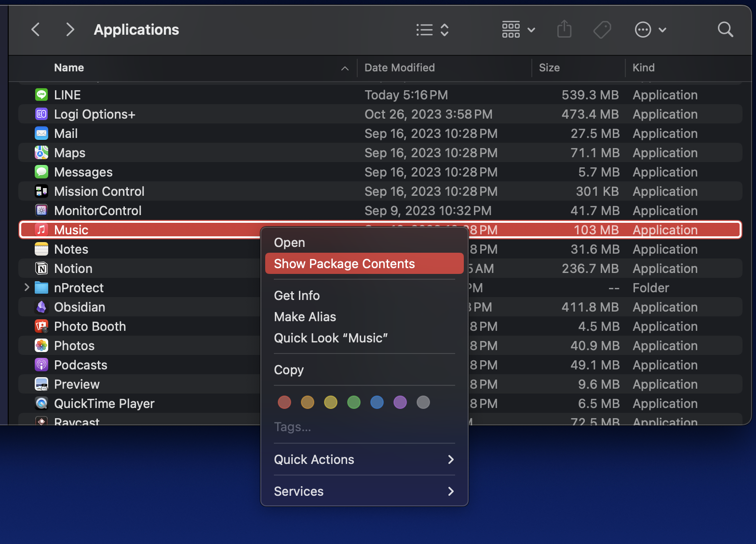Click the 411.8 MB size of Obsidian
This screenshot has height=544, width=756.
point(591,307)
